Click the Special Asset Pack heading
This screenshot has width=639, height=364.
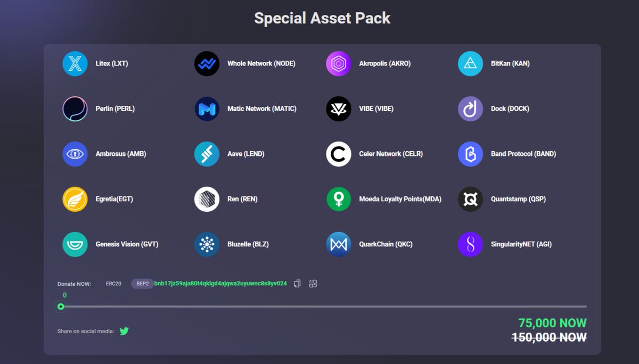click(322, 18)
